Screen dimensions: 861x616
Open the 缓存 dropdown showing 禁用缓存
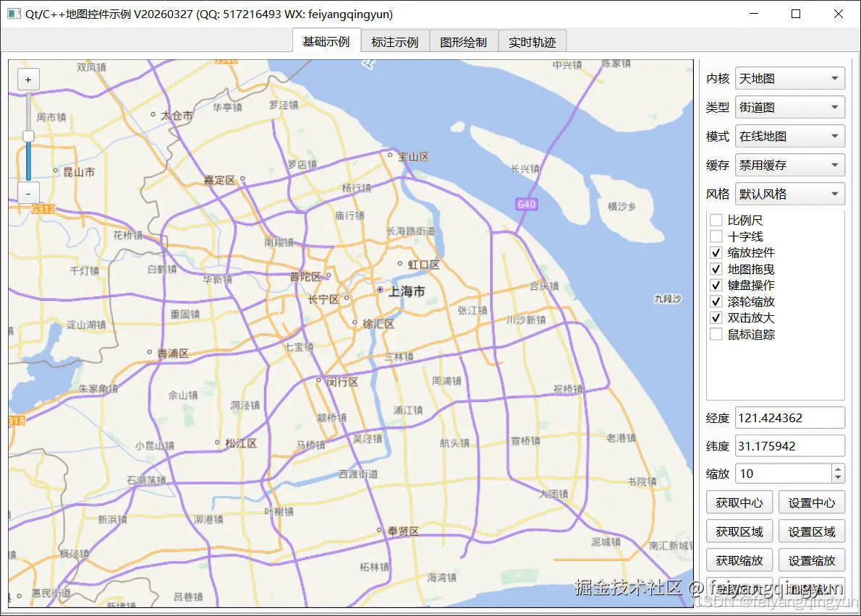(x=789, y=165)
